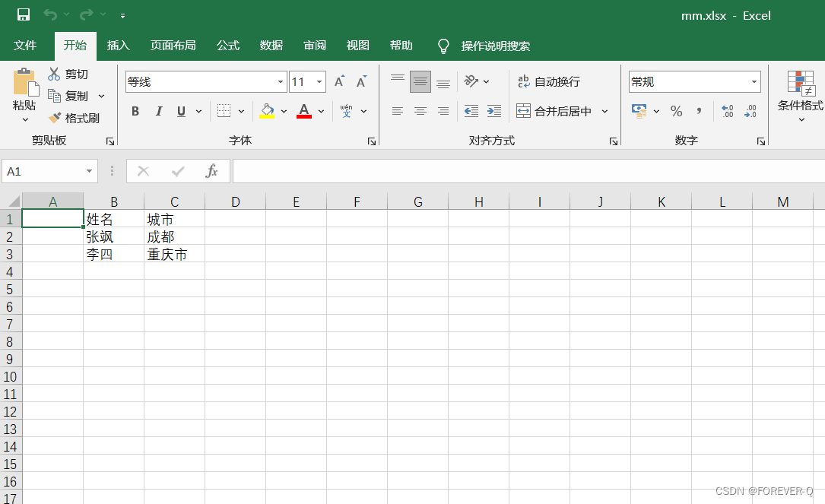This screenshot has height=504, width=825.
Task: Apply underline formatting
Action: 180,111
